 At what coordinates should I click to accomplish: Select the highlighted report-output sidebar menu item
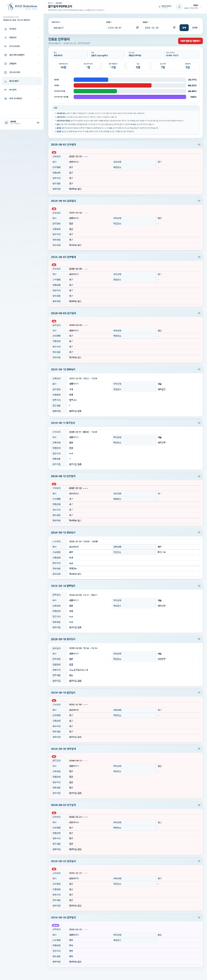click(22, 81)
